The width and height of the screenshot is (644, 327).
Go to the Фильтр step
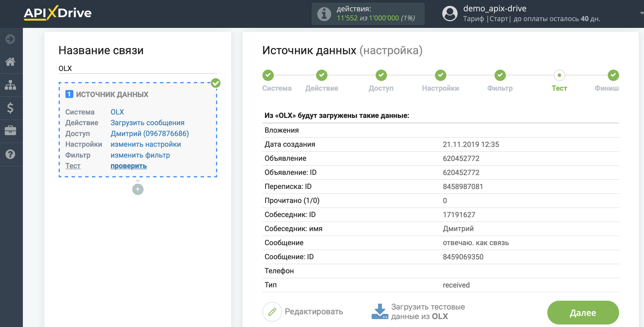(500, 75)
